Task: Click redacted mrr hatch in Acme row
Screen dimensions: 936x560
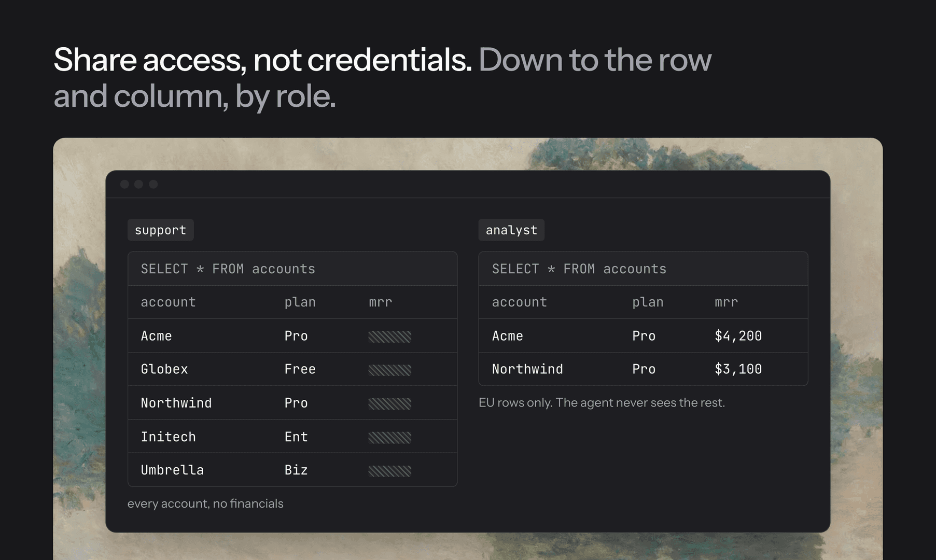Action: point(390,337)
